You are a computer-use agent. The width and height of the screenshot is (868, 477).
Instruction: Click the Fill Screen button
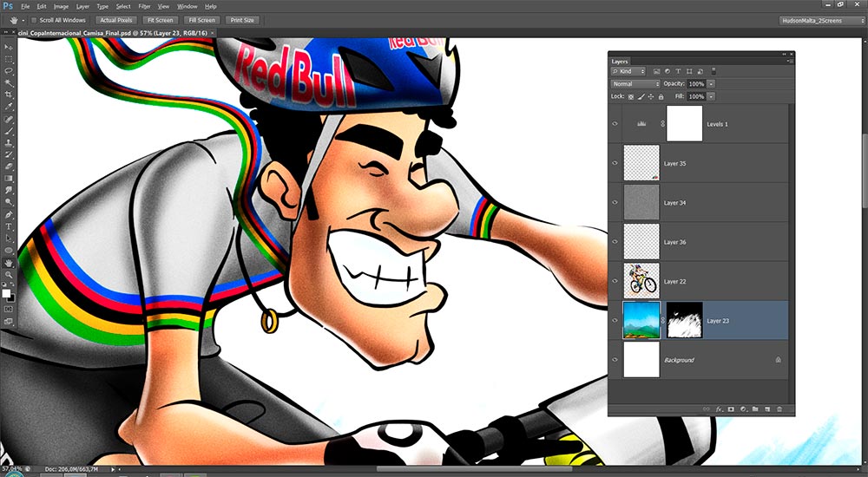tap(202, 20)
